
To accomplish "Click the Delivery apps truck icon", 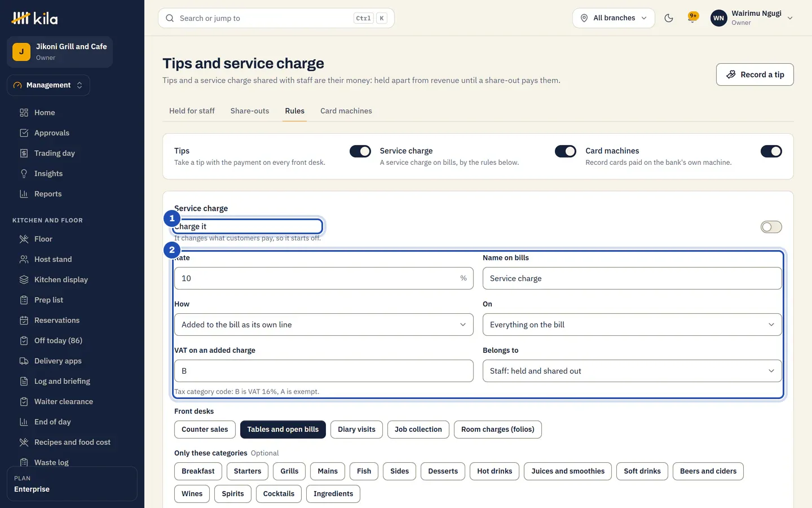I will [24, 361].
